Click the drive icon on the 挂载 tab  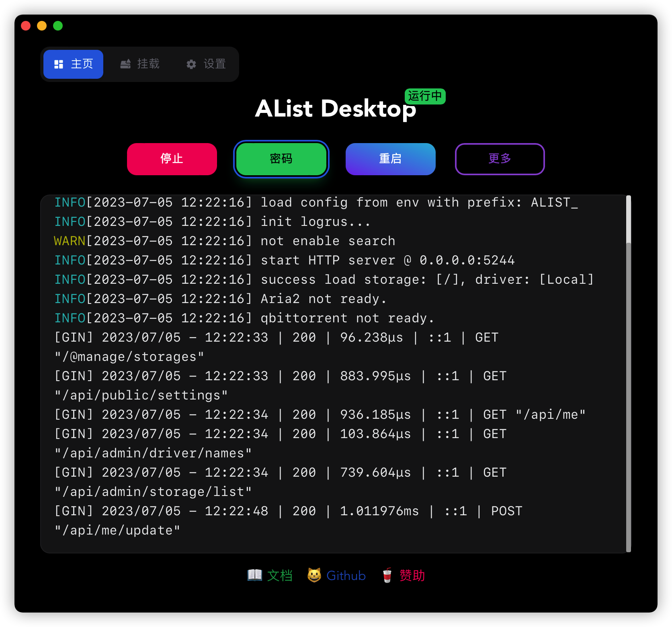(125, 64)
